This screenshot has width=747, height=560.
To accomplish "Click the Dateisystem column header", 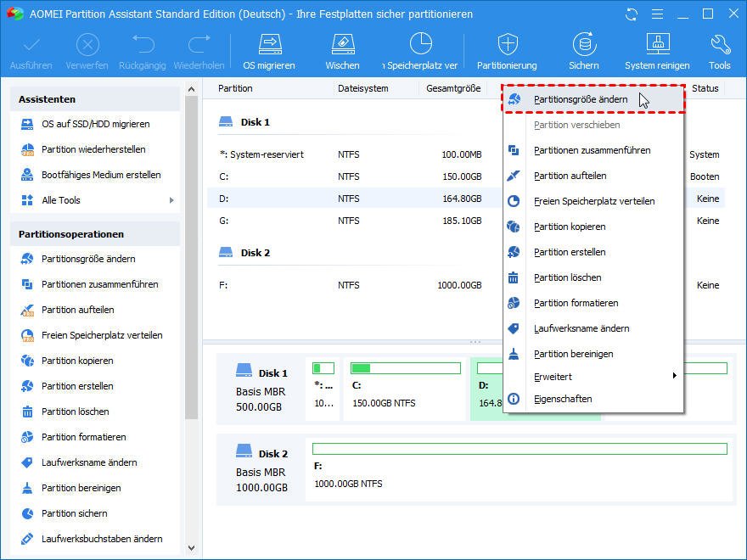I will point(362,88).
